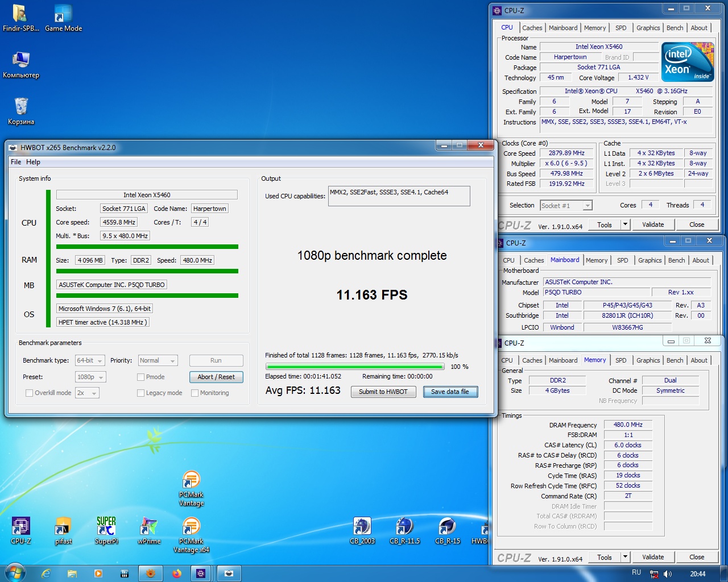Open the Benchmark type 64-bit dropdown
The width and height of the screenshot is (728, 582).
click(90, 360)
